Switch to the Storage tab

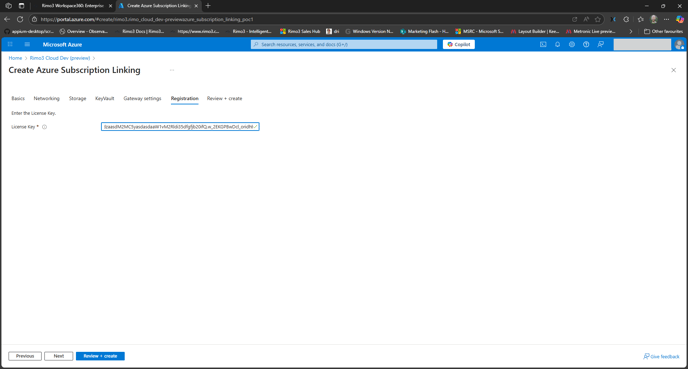[x=77, y=98]
